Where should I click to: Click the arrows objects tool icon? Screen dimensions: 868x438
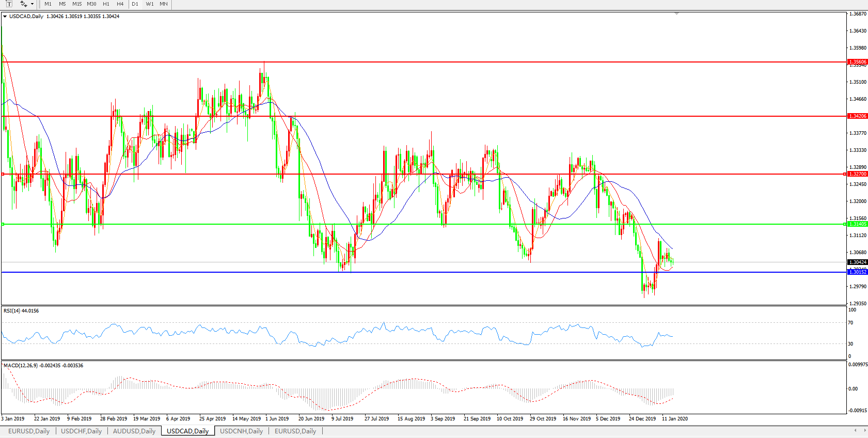click(x=23, y=4)
